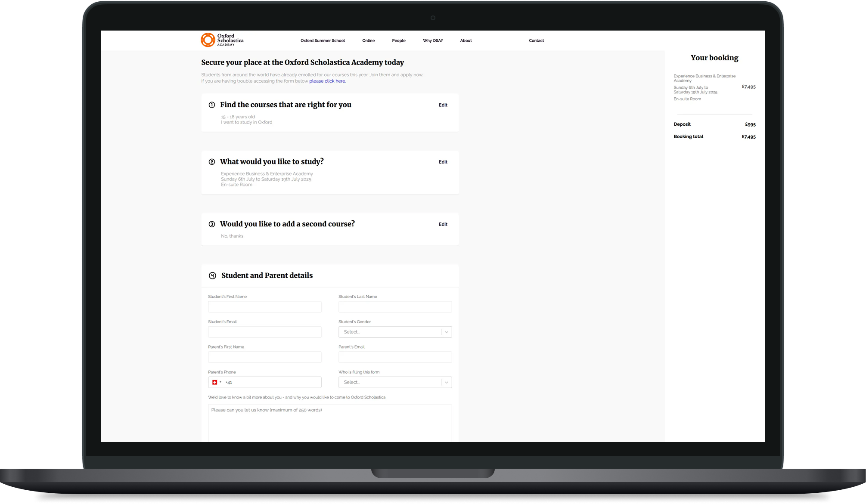Image resolution: width=866 pixels, height=504 pixels.
Task: Go to the People nav item
Action: click(x=398, y=41)
